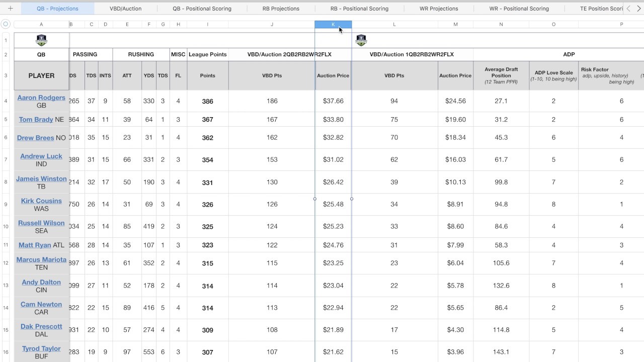644x362 pixels.
Task: Open Cam Newton player link
Action: [x=41, y=304]
